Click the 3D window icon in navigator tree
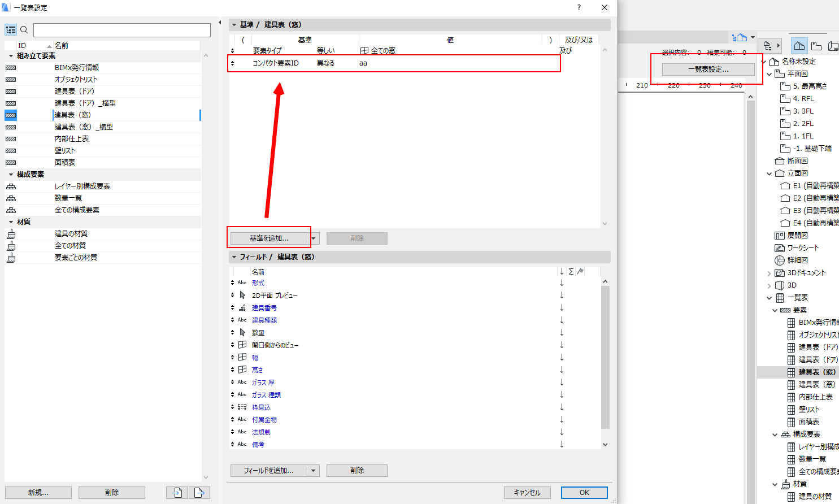 tap(780, 285)
